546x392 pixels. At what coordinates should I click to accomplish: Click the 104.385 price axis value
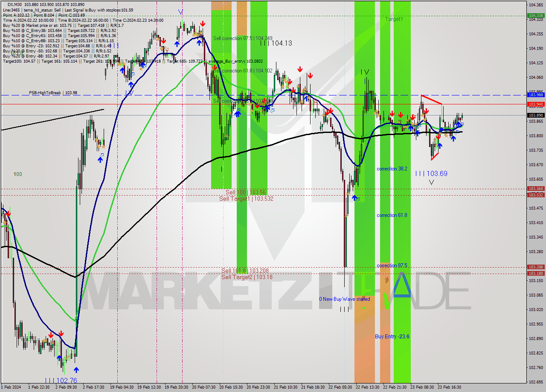click(536, 5)
